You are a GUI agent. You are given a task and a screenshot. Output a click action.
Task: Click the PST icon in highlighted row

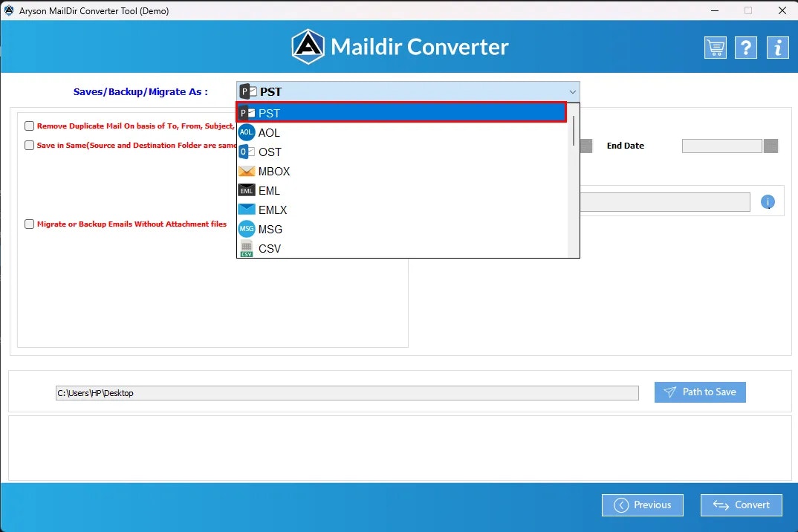point(247,113)
